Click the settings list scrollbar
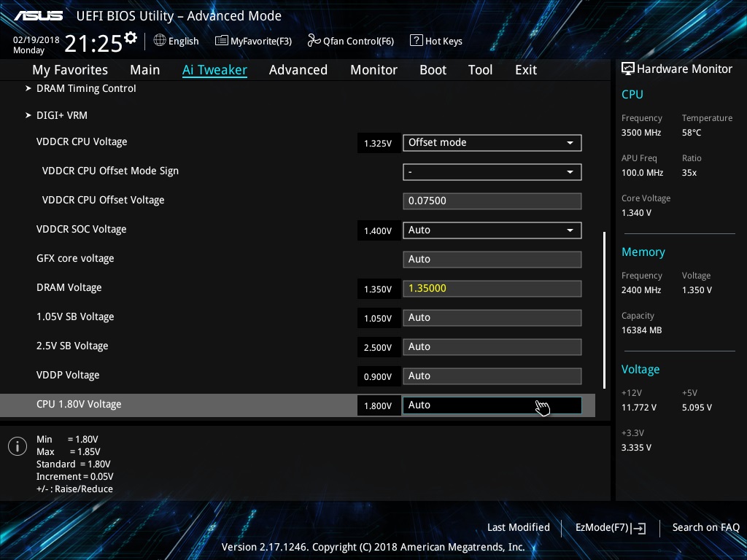This screenshot has width=747, height=560. [604, 311]
